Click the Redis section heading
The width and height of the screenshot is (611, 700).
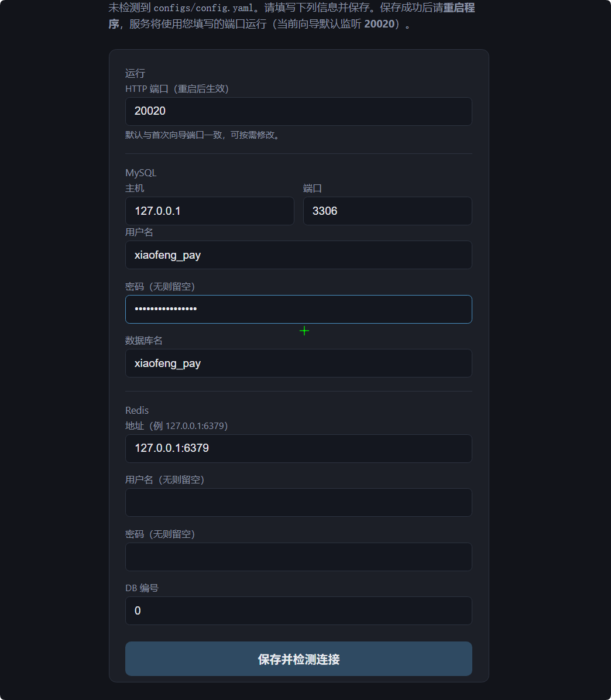[137, 410]
